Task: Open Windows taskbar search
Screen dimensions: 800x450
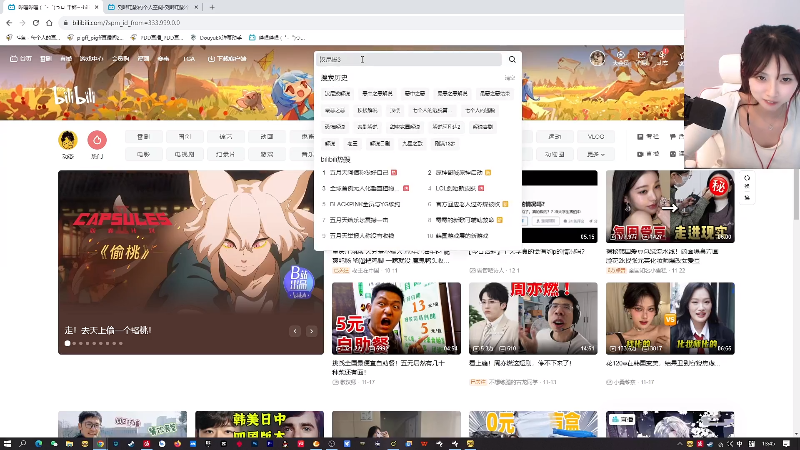Action: 22,444
